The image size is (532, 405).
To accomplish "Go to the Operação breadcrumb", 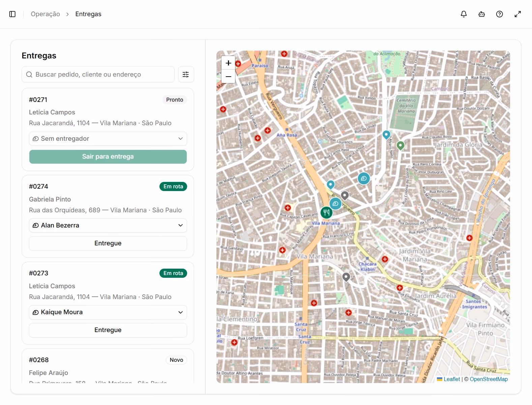I will point(46,14).
